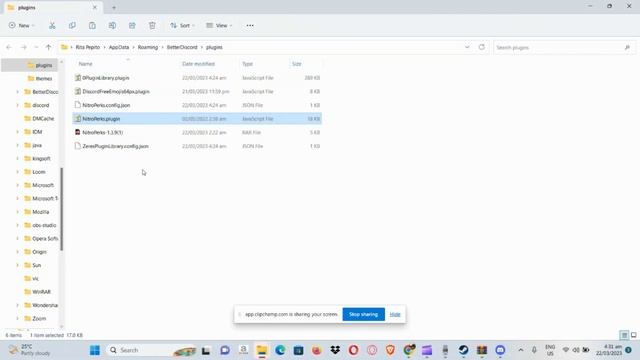640x360 pixels.
Task: Open Microsoft Edge from the taskbar
Action: click(x=280, y=350)
